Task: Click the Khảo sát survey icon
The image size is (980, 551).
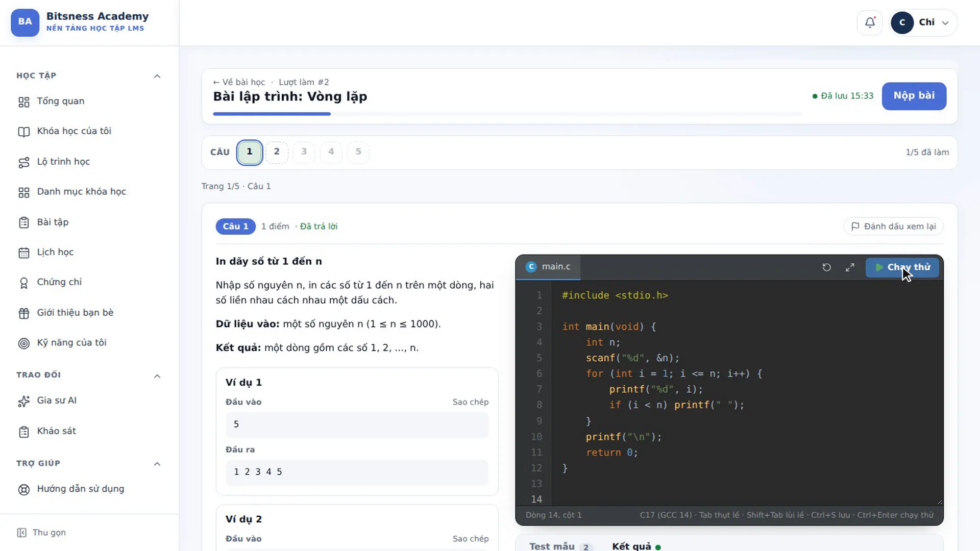Action: tap(24, 432)
